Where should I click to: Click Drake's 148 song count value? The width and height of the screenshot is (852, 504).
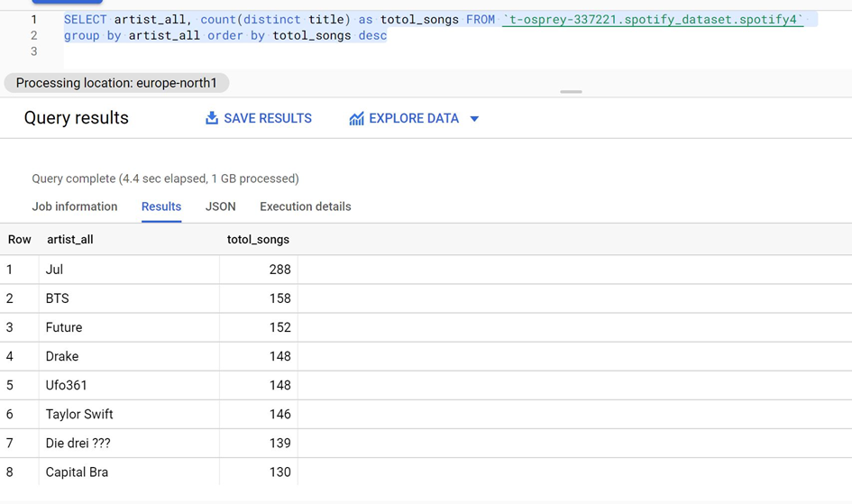tap(279, 356)
